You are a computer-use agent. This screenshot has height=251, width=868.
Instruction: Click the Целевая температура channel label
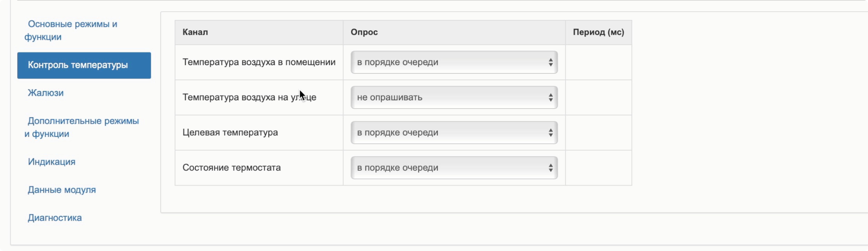click(230, 133)
